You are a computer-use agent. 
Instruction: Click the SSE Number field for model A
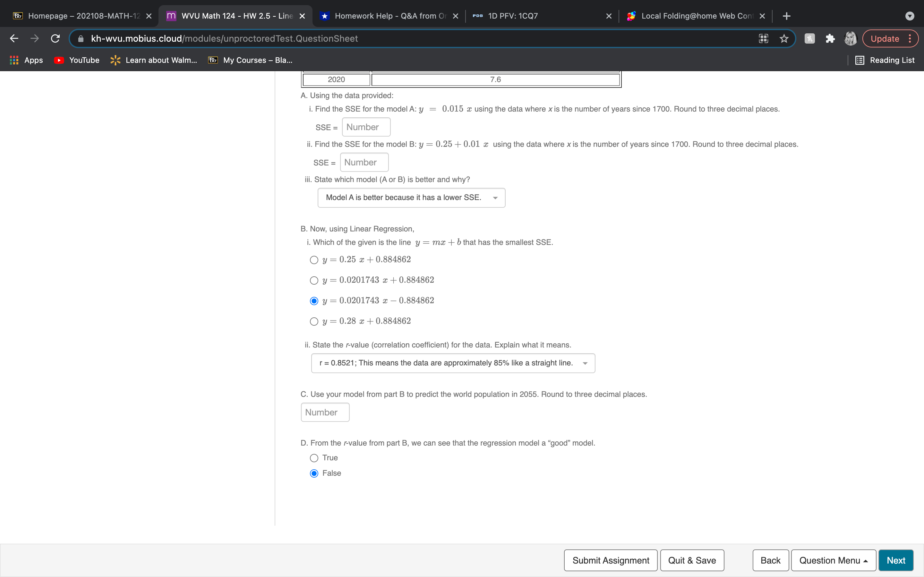point(365,127)
